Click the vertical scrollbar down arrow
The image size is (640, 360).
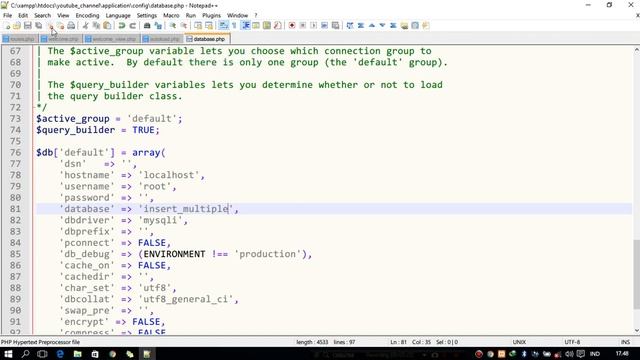pos(636,331)
